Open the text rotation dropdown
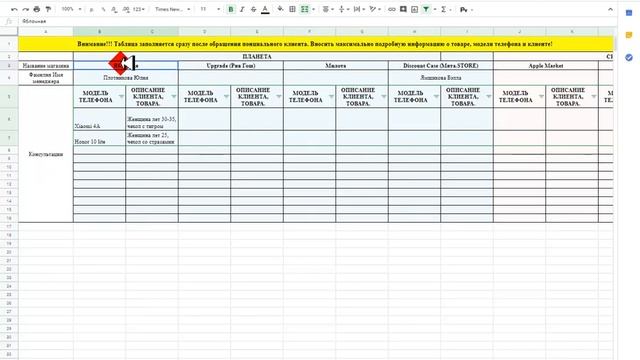 [375, 9]
